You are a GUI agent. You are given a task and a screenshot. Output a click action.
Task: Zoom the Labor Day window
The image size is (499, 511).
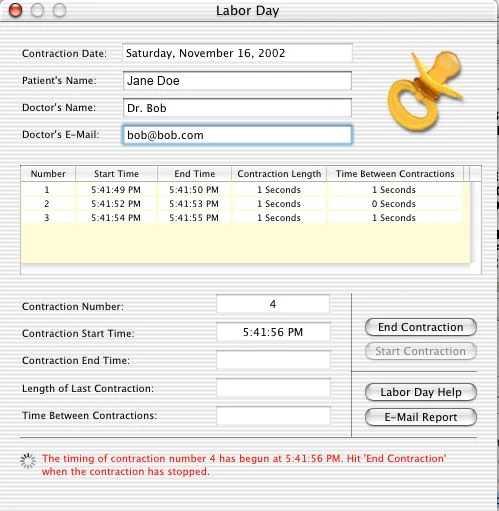(60, 10)
